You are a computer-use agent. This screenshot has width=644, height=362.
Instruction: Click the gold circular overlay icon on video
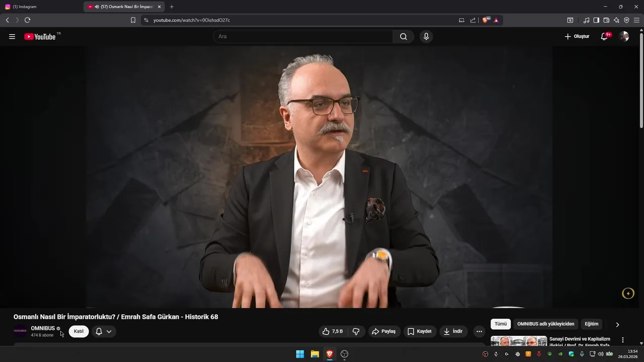[x=628, y=294]
